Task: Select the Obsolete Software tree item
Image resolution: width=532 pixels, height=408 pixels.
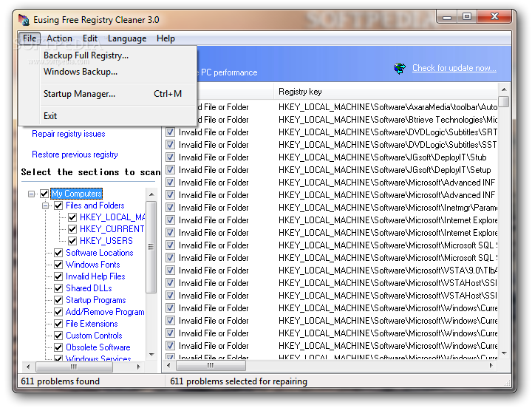Action: coord(98,347)
